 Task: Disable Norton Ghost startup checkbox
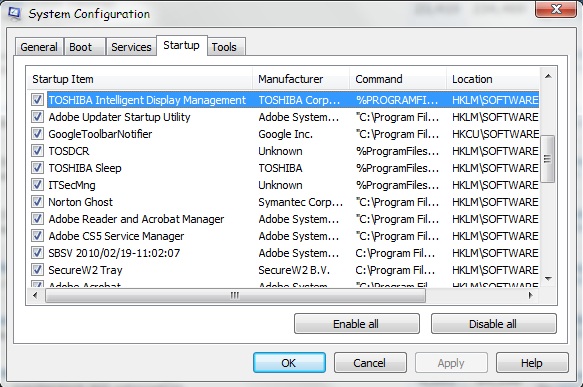37,202
